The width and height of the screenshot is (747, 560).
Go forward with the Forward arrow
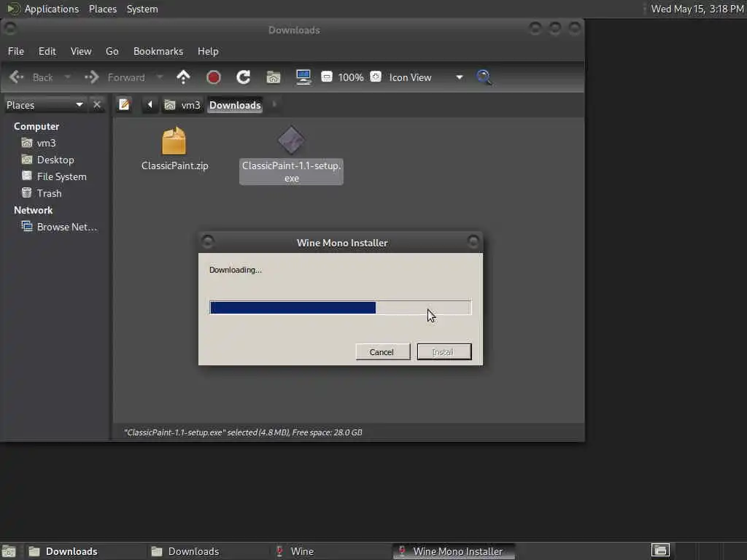click(x=91, y=77)
